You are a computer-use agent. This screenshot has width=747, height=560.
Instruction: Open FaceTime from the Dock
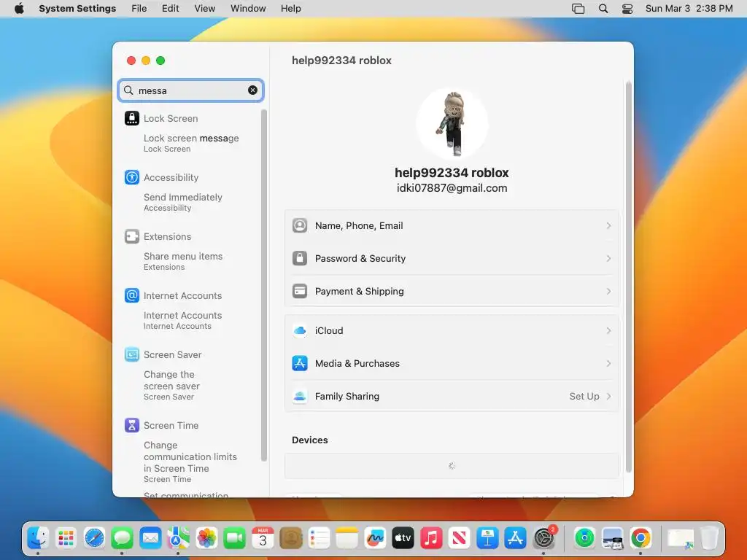tap(235, 538)
